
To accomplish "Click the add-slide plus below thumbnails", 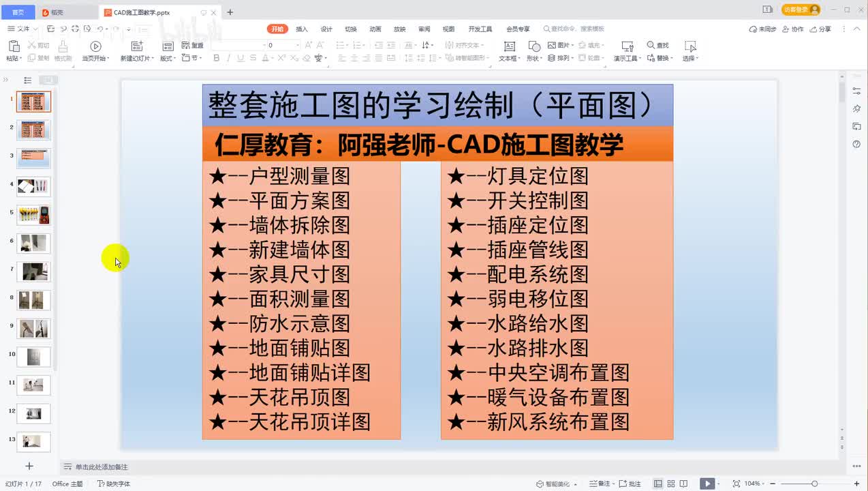I will coord(29,466).
